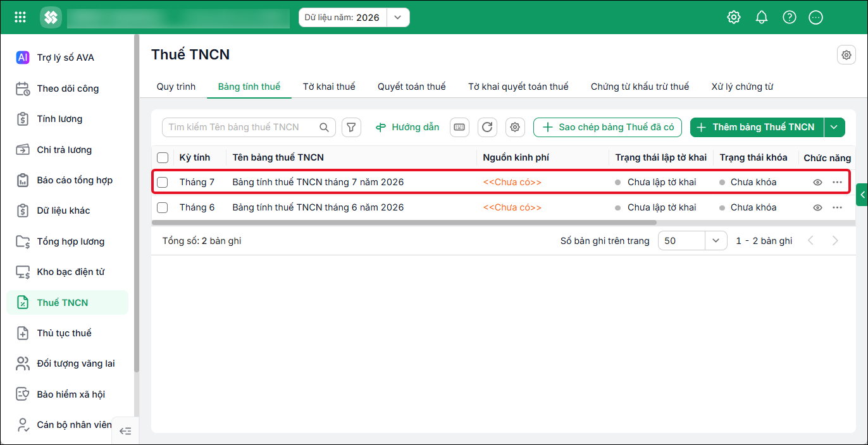This screenshot has height=445, width=868.
Task: Click <<Chưa có>> in Tháng 7 row
Action: click(512, 182)
